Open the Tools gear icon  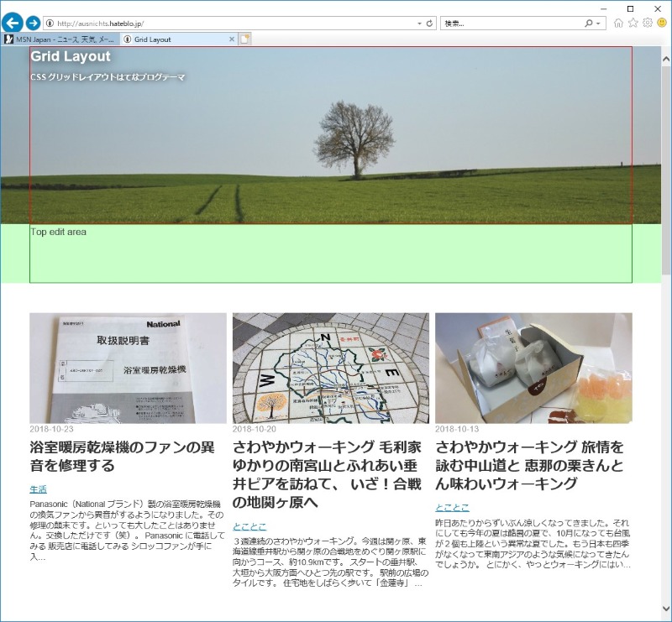(x=648, y=24)
